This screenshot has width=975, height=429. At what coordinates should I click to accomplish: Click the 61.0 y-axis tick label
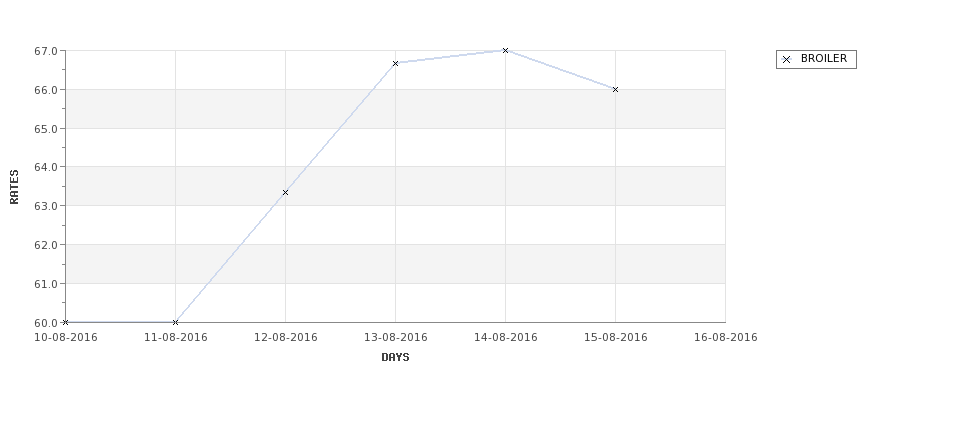click(x=46, y=284)
